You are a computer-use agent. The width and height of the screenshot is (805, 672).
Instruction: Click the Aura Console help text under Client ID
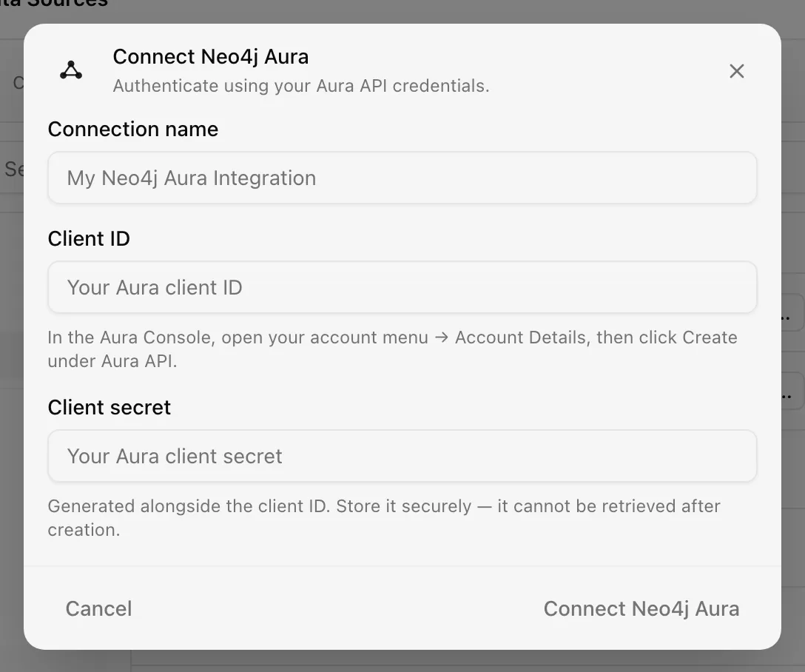click(392, 349)
